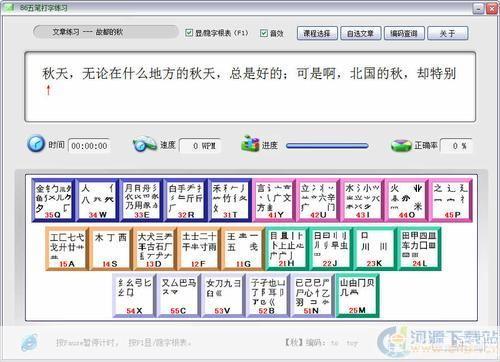This screenshot has height=362, width=500.
Task: Click the 进度 progress bar
Action: [x=327, y=146]
